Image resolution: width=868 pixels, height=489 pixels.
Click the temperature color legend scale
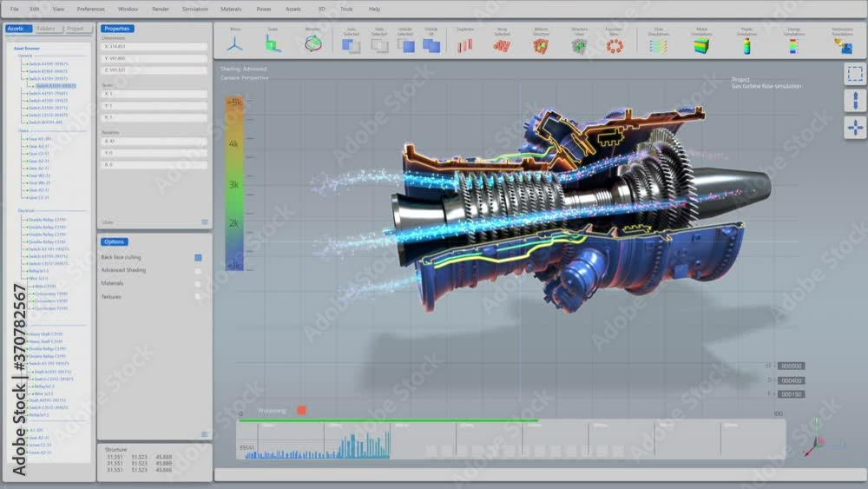point(234,183)
